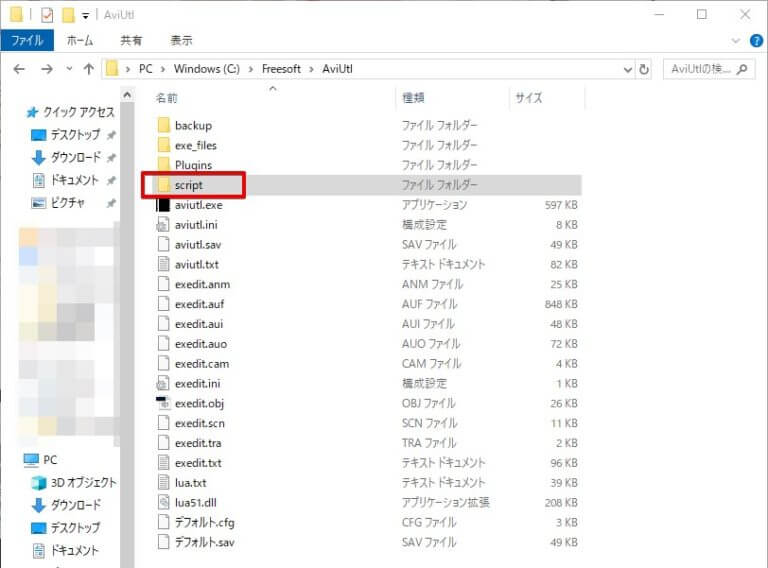This screenshot has width=768, height=568.
Task: Click the refresh icon beside address bar
Action: point(644,69)
